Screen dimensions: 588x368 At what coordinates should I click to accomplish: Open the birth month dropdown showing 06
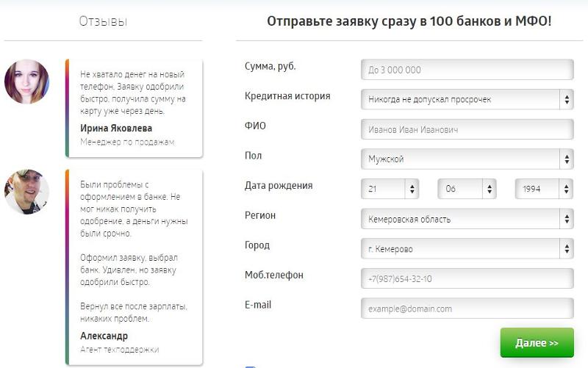coord(467,189)
